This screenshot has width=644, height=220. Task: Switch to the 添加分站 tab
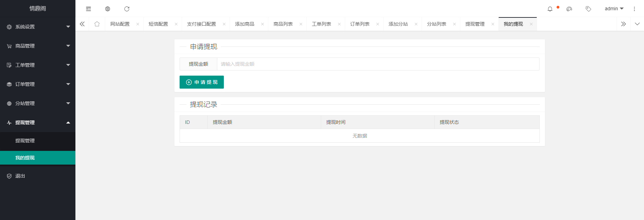pyautogui.click(x=398, y=24)
